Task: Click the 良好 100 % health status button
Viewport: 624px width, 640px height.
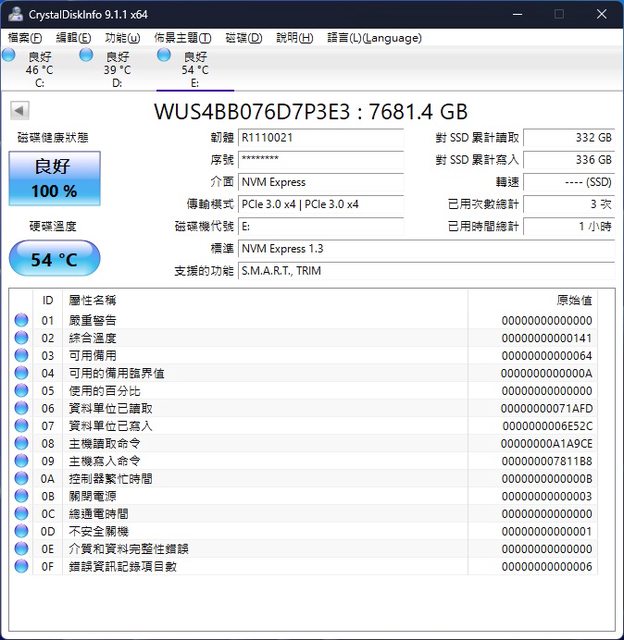Action: 54,179
